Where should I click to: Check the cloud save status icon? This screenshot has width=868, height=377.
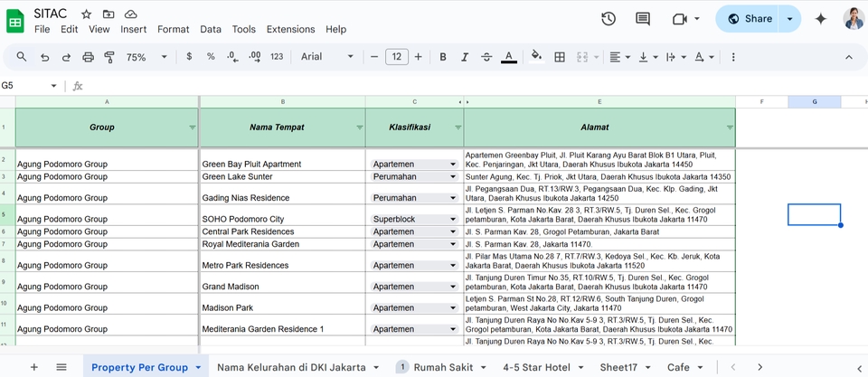pos(130,14)
